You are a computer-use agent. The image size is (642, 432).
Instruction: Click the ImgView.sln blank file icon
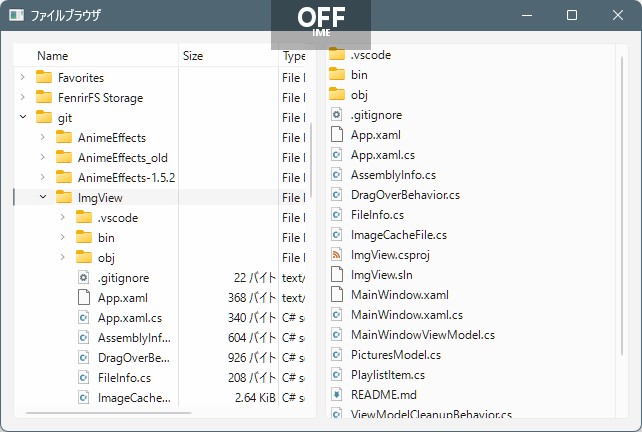336,275
